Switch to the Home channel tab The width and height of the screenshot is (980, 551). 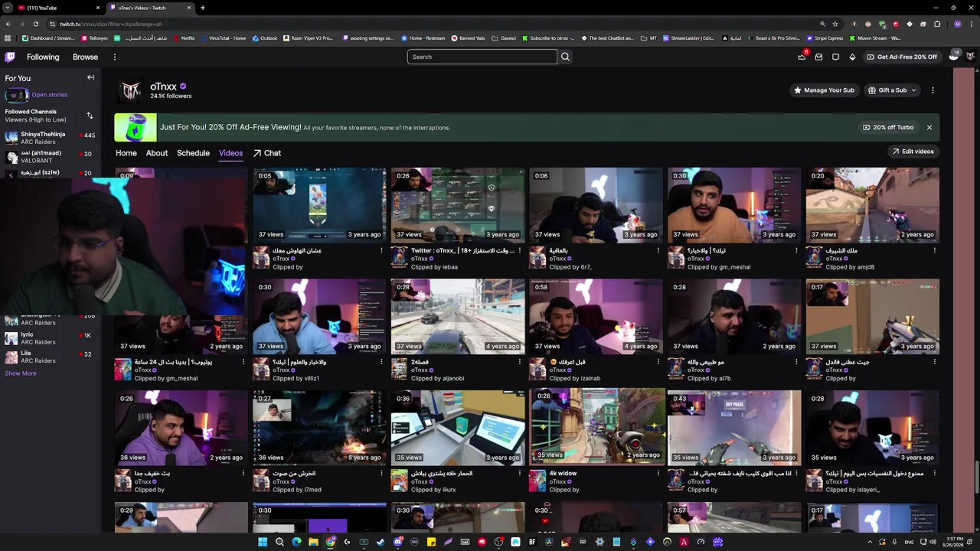tap(126, 153)
